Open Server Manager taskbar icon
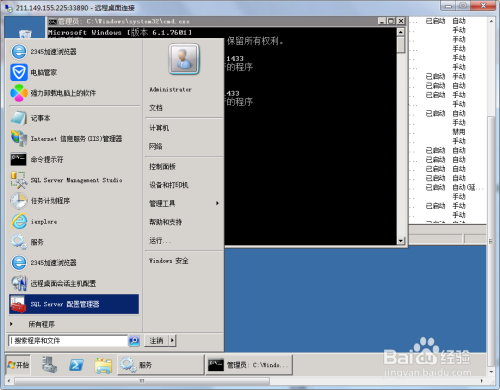The width and height of the screenshot is (500, 390). pyautogui.click(x=49, y=365)
